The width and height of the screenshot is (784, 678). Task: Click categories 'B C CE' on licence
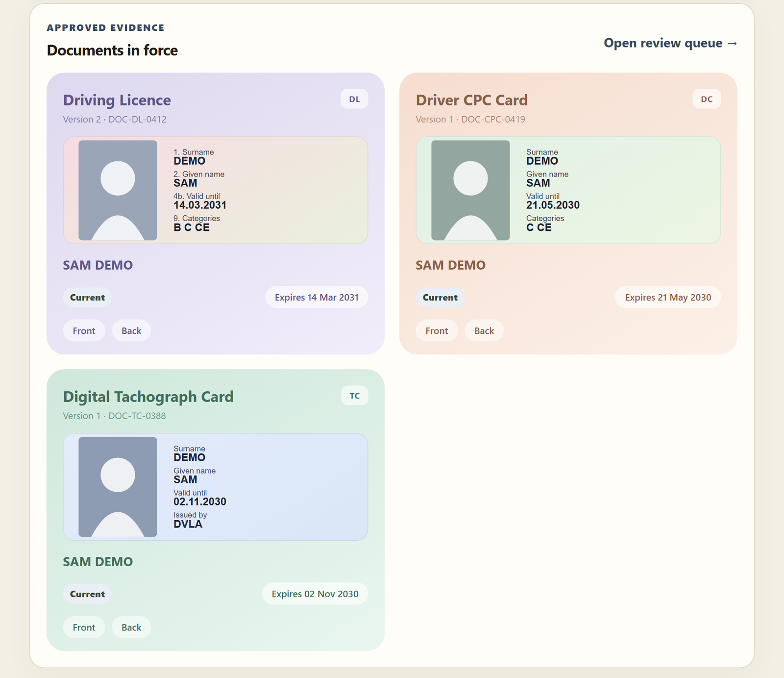click(192, 227)
